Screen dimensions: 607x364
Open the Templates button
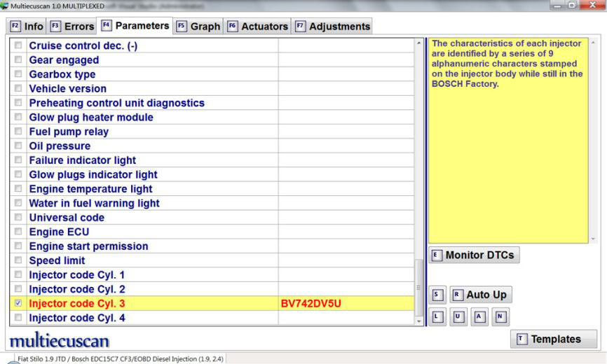[x=554, y=339]
